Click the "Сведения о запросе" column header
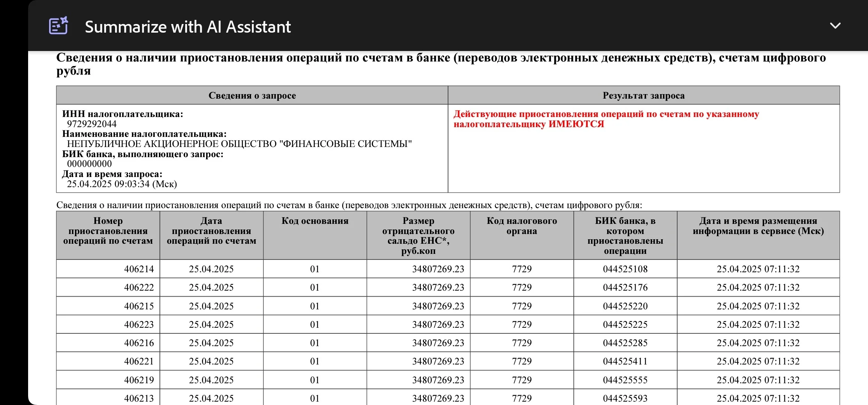Viewport: 868px width, 405px height. click(252, 95)
